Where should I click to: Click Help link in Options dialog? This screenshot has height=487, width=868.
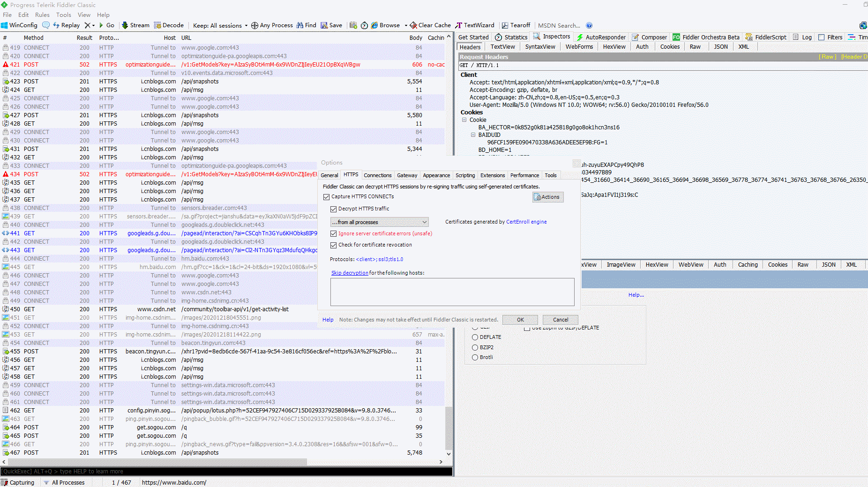click(x=328, y=320)
